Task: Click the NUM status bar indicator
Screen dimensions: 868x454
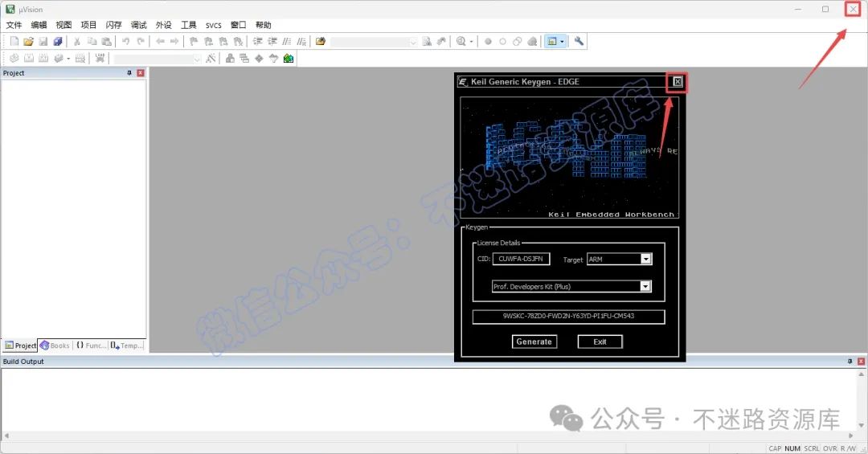Action: point(792,448)
